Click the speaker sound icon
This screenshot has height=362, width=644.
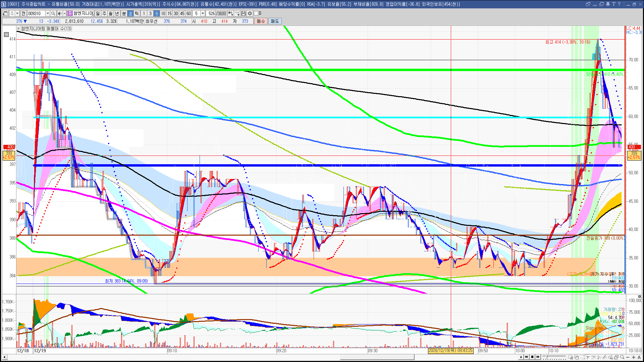tap(59, 13)
